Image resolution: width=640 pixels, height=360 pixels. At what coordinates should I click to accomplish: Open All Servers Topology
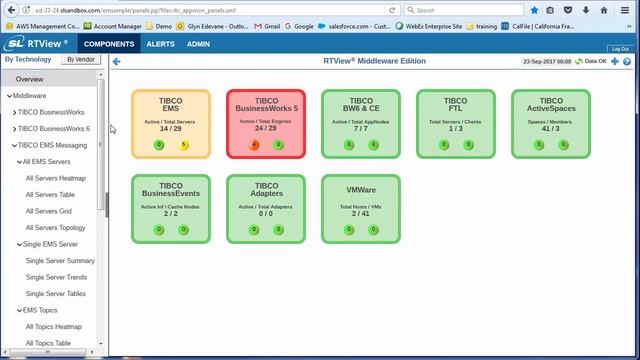coord(56,228)
